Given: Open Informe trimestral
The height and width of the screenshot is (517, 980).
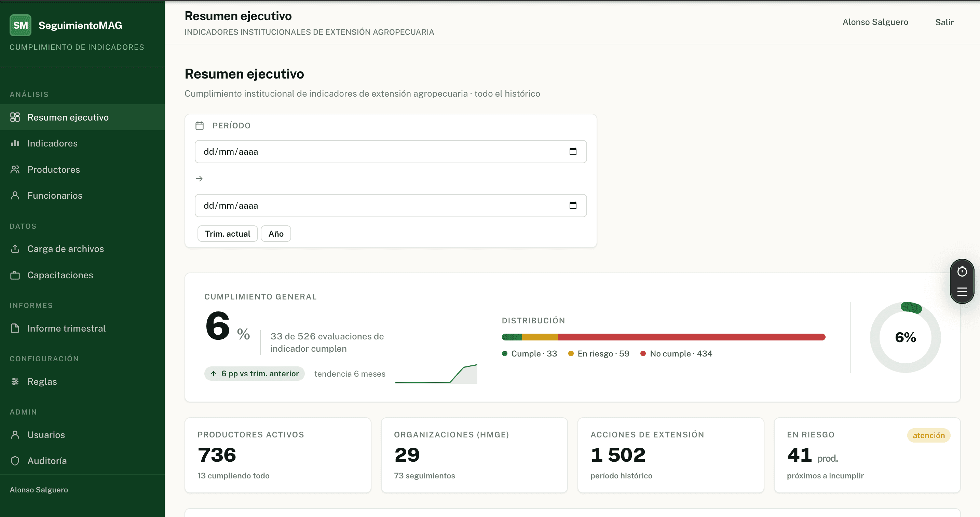Looking at the screenshot, I should pos(82,328).
